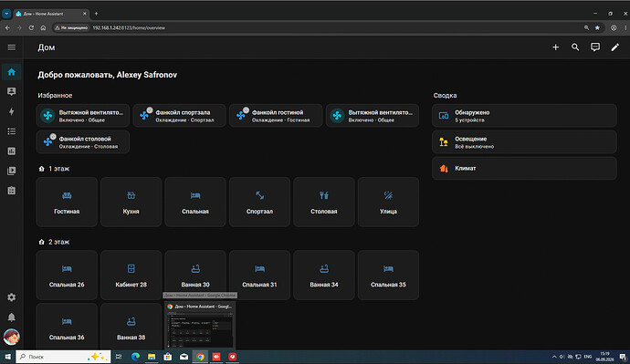Click the Не защищено security chip
The image size is (630, 364).
71,27
